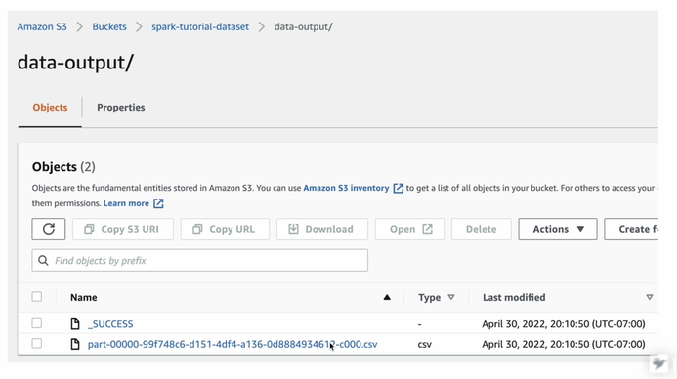This screenshot has height=379, width=677.
Task: Click the file icon beside _SUCCESS
Action: click(x=75, y=324)
